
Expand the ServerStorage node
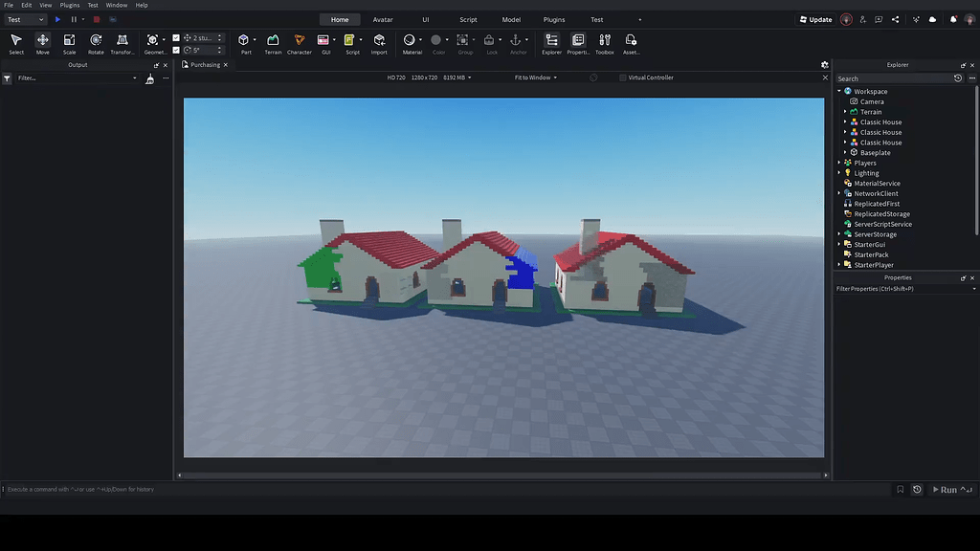tap(839, 234)
